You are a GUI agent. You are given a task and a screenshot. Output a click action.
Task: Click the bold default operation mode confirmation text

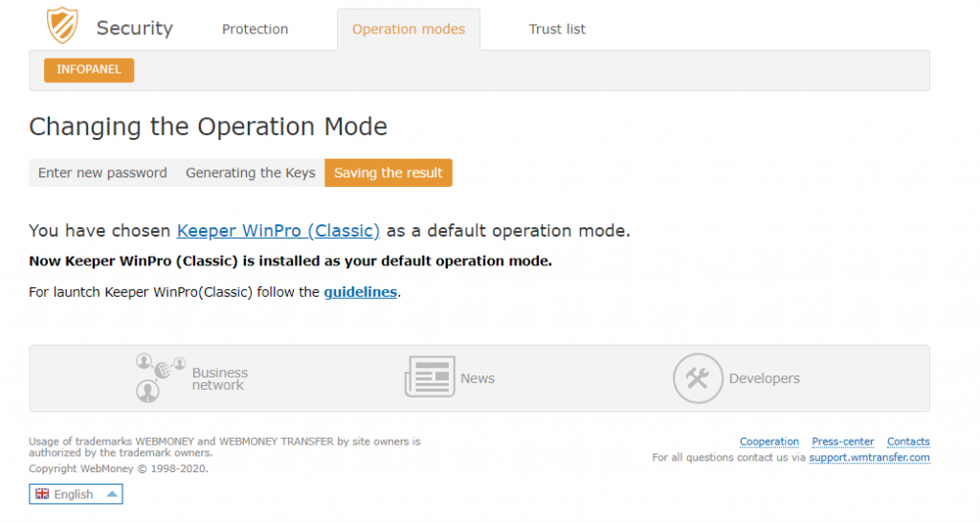point(291,261)
